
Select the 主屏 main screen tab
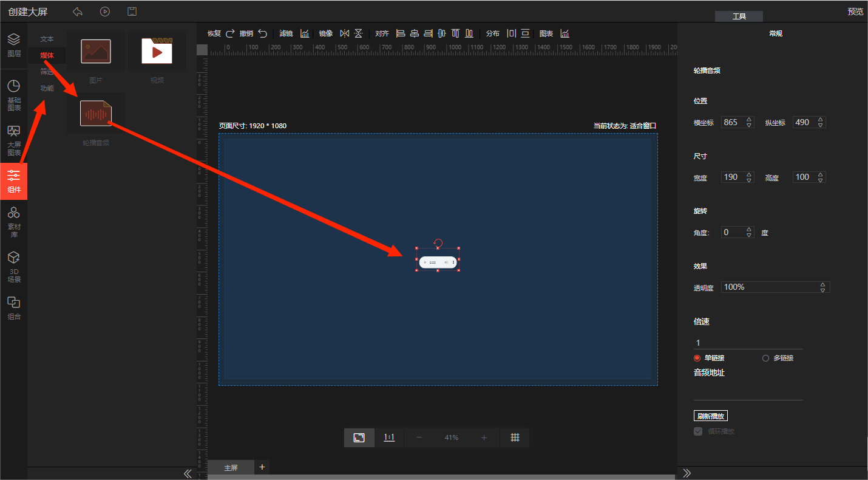point(231,468)
